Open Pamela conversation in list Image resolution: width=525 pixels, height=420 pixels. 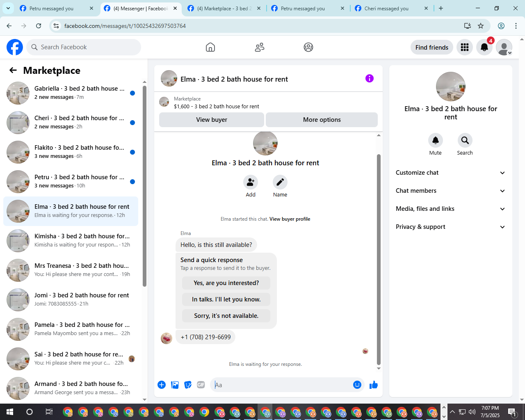tap(71, 329)
